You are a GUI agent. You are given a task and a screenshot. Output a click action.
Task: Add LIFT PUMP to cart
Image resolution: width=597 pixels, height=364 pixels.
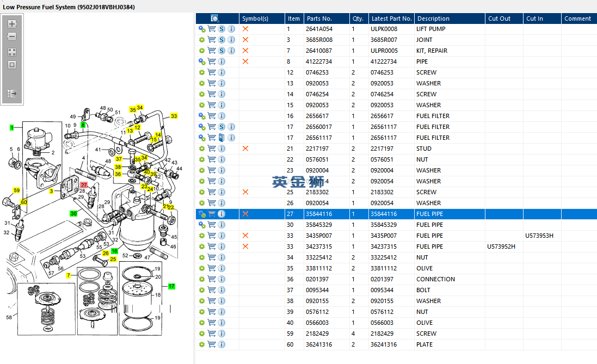[x=212, y=29]
